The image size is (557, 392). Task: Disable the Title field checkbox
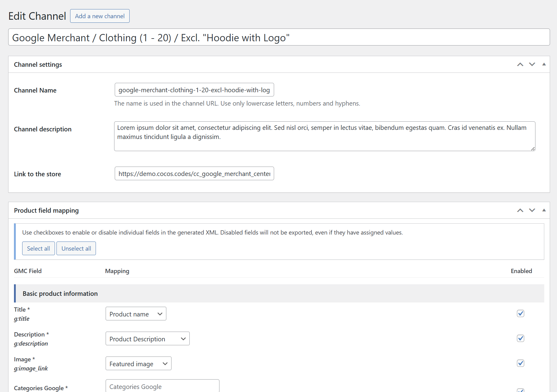coord(520,313)
